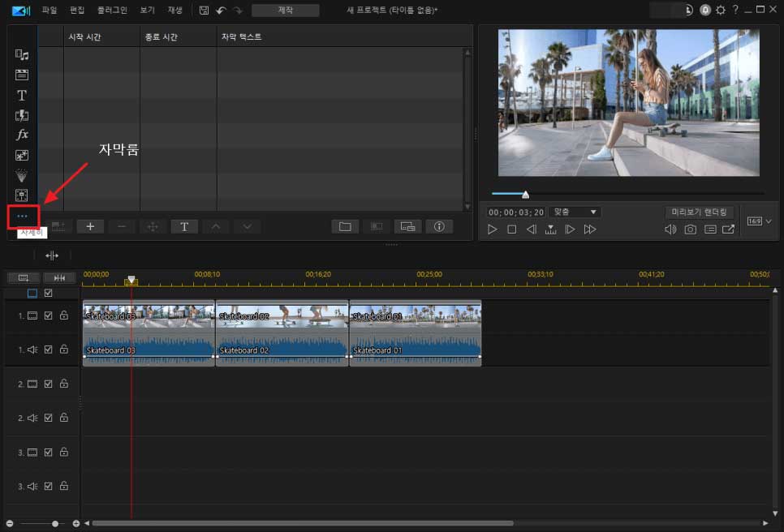Select the Skateboard 03 video clip
The width and height of the screenshot is (784, 532).
point(149,315)
